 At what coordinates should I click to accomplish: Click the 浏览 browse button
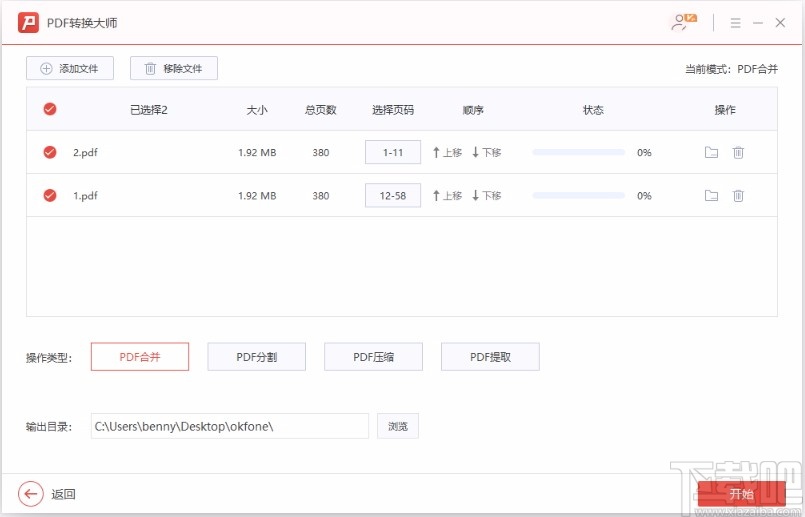(x=398, y=426)
